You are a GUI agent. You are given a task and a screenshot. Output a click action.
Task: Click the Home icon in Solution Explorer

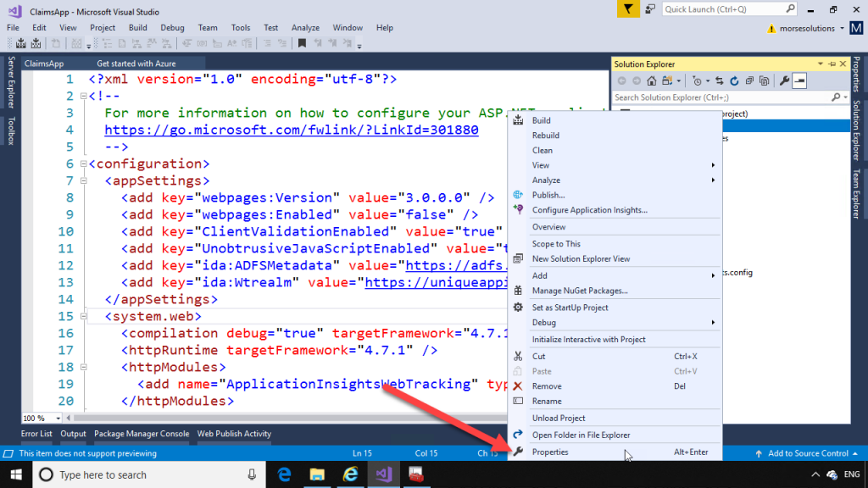click(650, 80)
